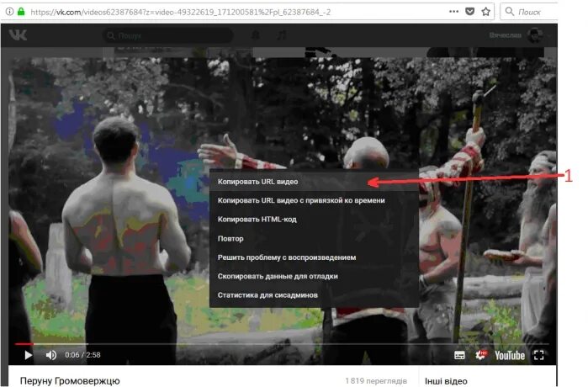Bookmark this page with the star icon

pyautogui.click(x=486, y=12)
